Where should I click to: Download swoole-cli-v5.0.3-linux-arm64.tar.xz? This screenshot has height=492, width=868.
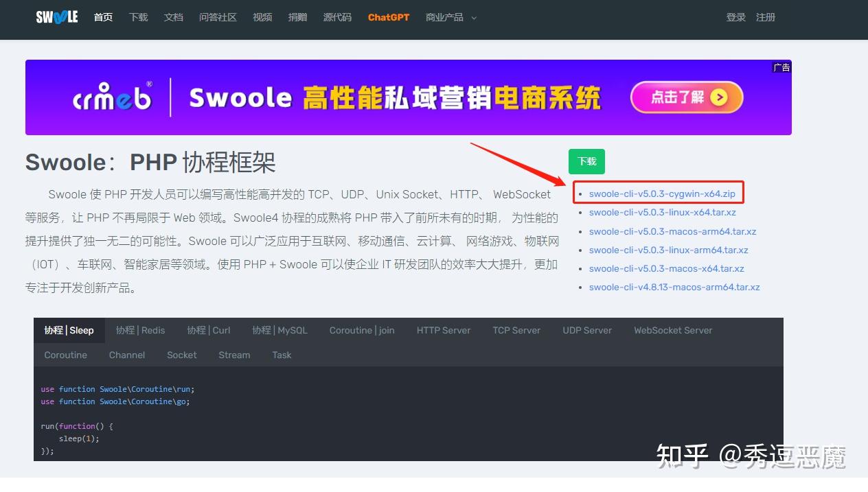[x=669, y=250]
